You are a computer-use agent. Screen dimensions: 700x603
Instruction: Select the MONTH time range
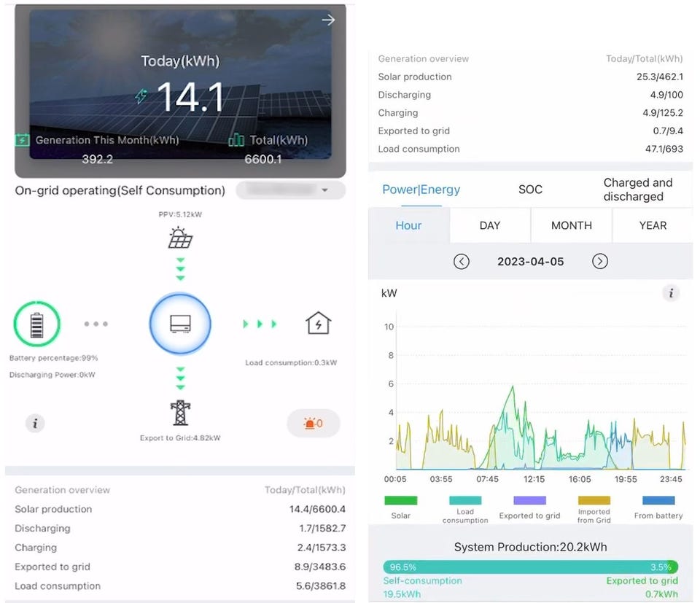point(572,225)
